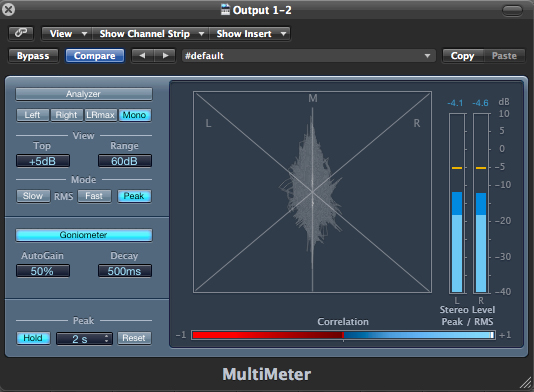Image resolution: width=534 pixels, height=392 pixels.
Task: Go to next preset with right arrow
Action: coord(165,56)
